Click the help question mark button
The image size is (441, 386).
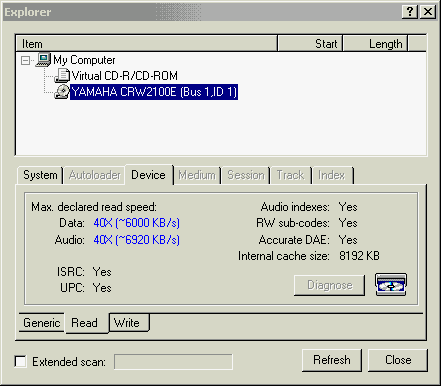[x=410, y=12]
